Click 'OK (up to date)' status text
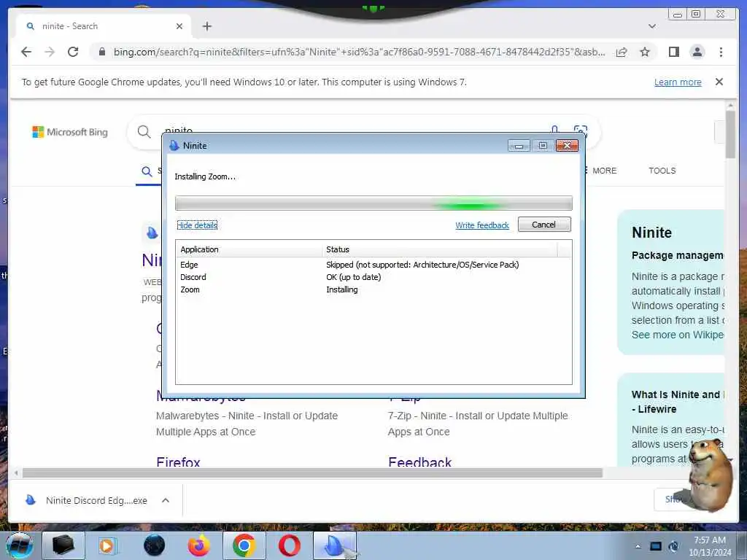This screenshot has height=560, width=747. coord(353,277)
